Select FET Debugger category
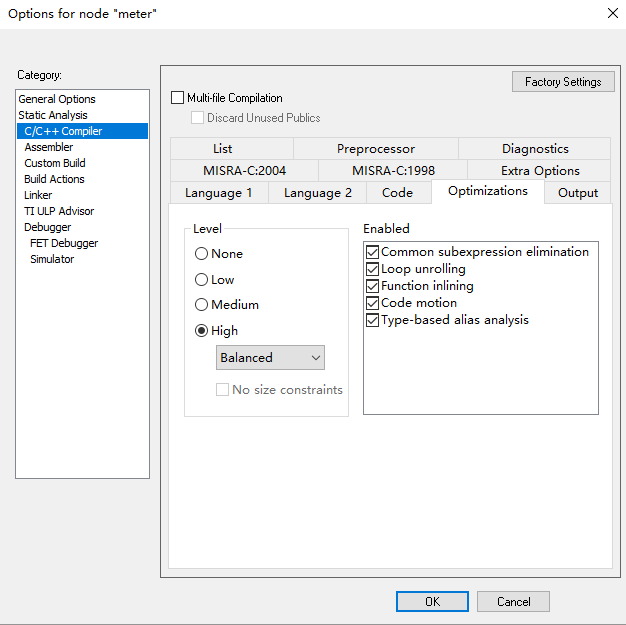The width and height of the screenshot is (626, 625). pyautogui.click(x=64, y=243)
